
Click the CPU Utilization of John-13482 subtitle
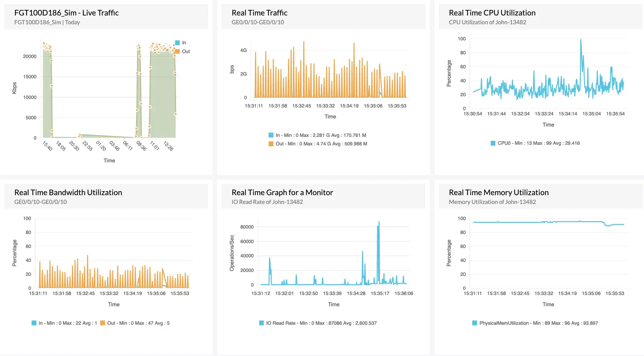click(x=487, y=22)
